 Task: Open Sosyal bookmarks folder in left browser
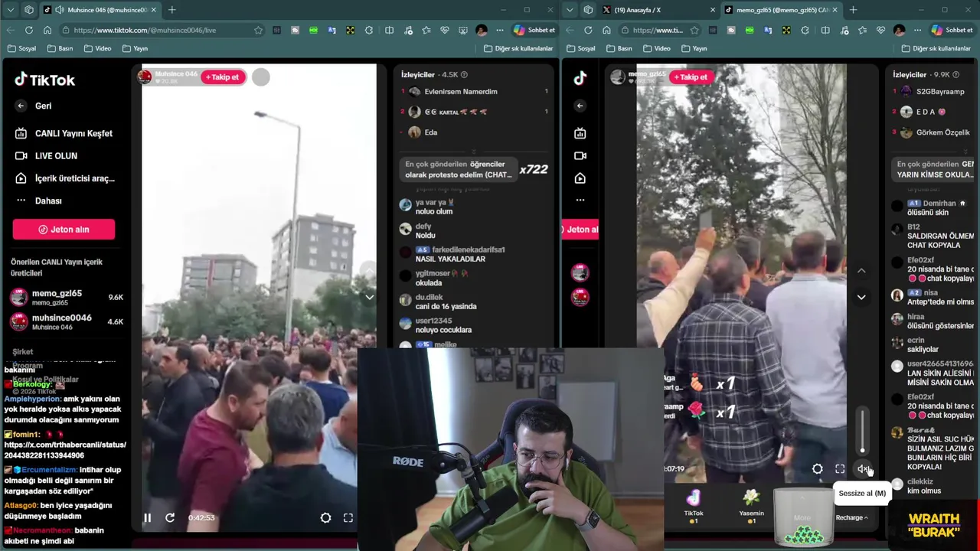coord(21,48)
